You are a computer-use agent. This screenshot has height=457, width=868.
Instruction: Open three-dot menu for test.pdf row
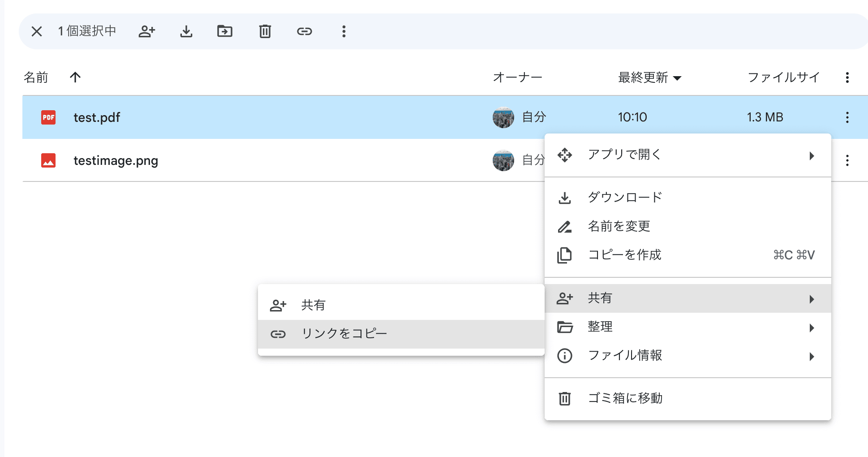847,117
